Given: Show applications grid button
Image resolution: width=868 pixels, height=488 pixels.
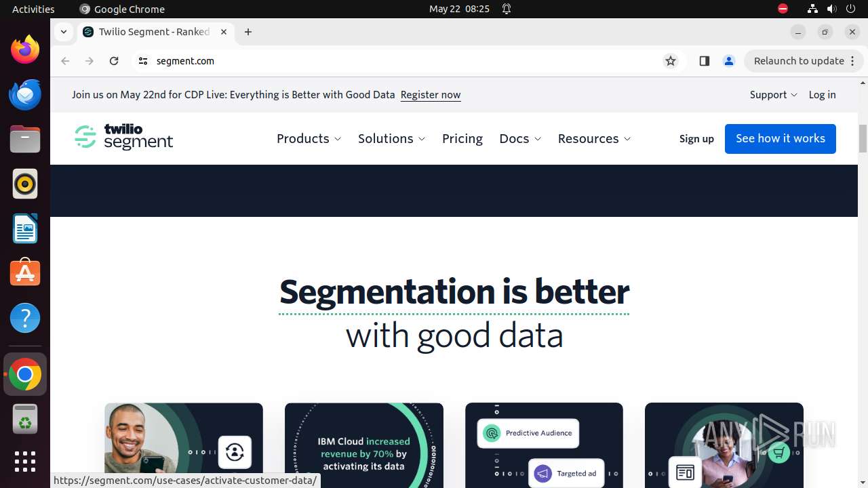Looking at the screenshot, I should (25, 462).
